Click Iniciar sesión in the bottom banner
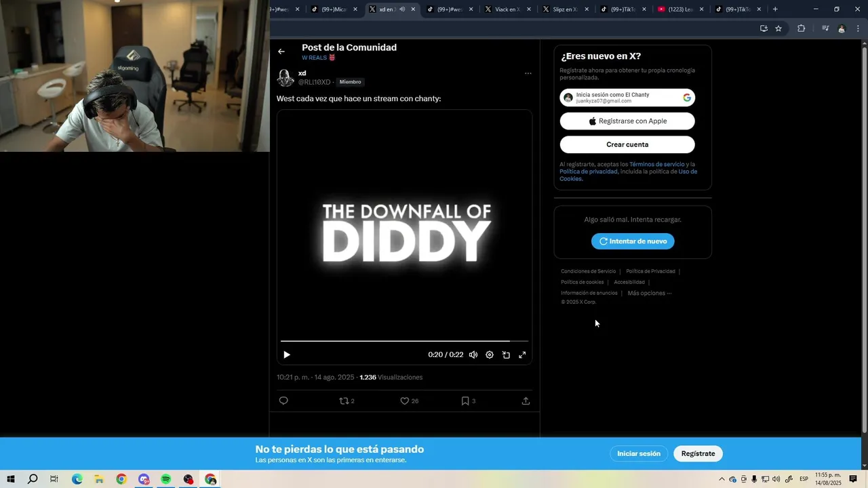Screen dimensions: 868x488 click(639, 453)
